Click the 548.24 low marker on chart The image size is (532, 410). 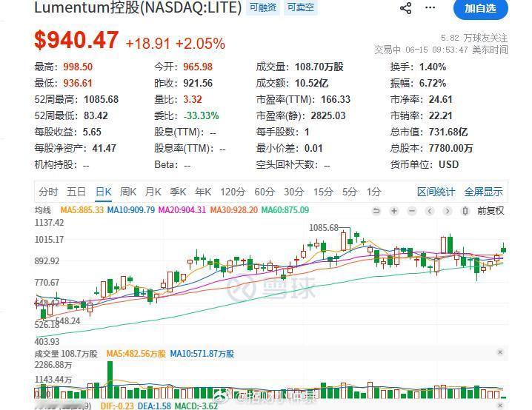[68, 321]
